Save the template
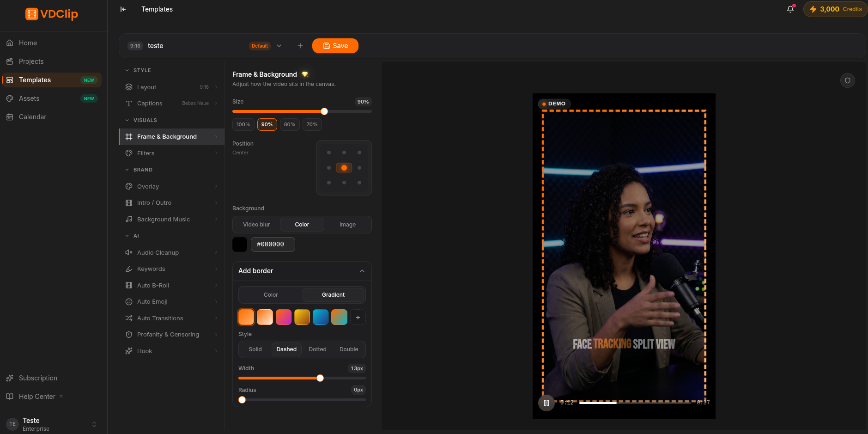 (335, 46)
